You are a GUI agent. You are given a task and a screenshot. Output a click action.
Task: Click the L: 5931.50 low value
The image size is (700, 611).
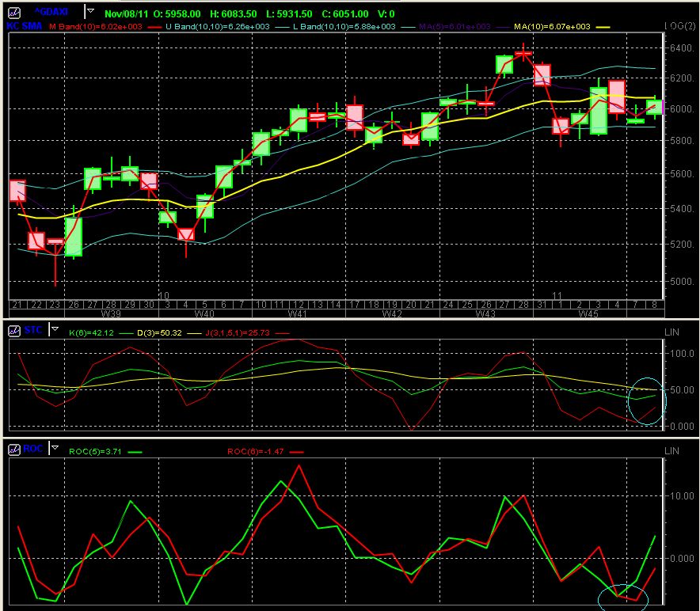click(x=291, y=13)
